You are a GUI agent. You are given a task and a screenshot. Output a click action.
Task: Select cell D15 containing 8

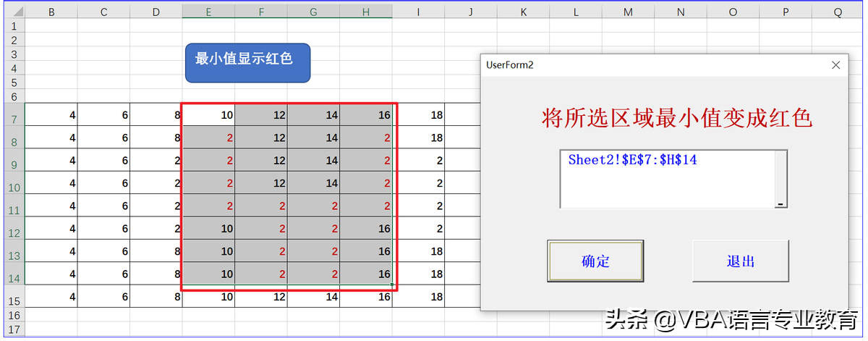coord(156,297)
